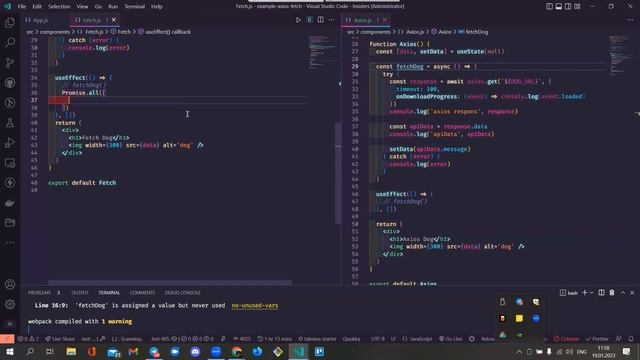Switch to the Comments panel tab
The height and width of the screenshot is (360, 640).
point(142,293)
